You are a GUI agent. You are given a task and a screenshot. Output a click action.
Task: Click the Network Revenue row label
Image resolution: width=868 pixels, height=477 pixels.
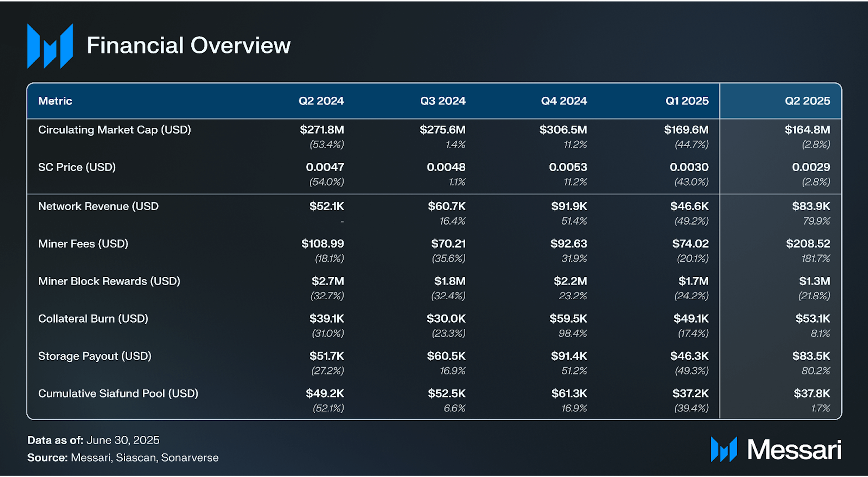(98, 206)
